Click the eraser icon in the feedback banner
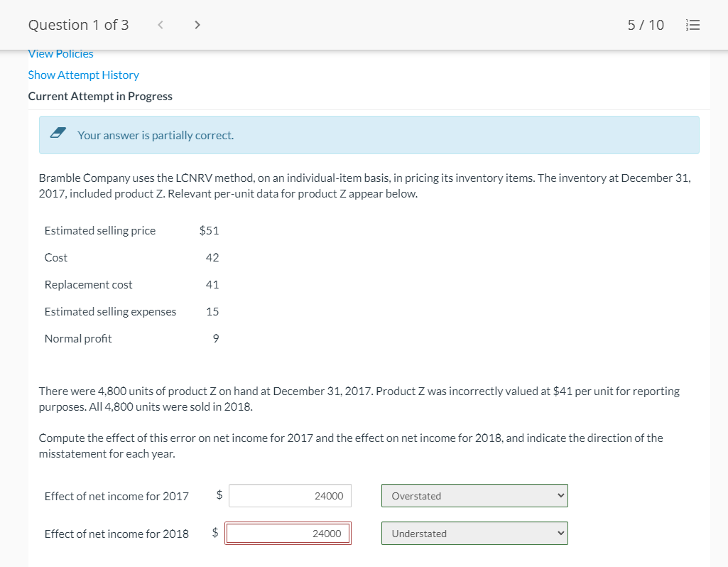 pos(58,134)
